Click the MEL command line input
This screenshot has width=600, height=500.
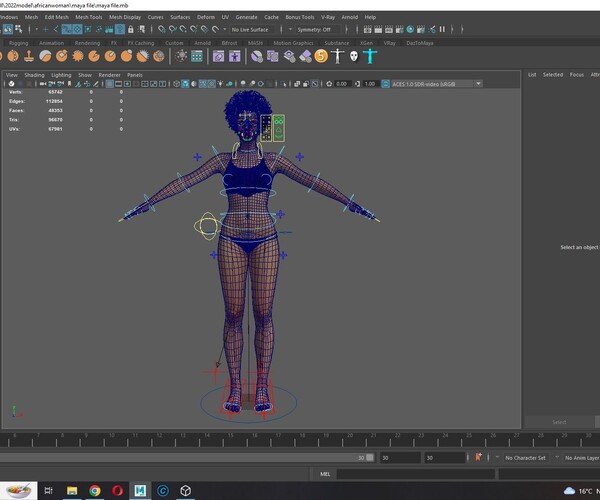(416, 474)
